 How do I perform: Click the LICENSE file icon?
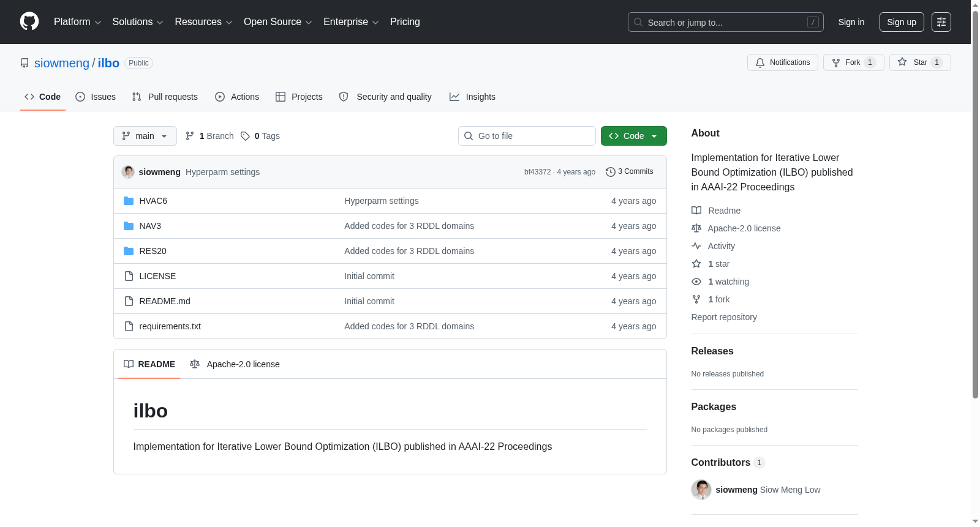click(x=129, y=276)
